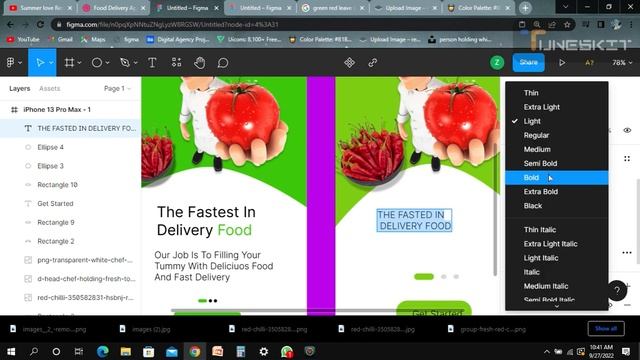Go back in browser history
The height and width of the screenshot is (360, 640).
click(x=10, y=24)
